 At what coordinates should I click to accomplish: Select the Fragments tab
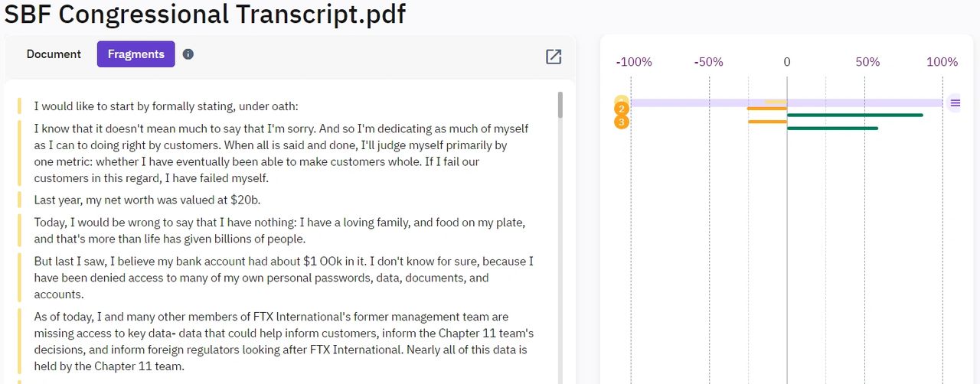pos(136,54)
